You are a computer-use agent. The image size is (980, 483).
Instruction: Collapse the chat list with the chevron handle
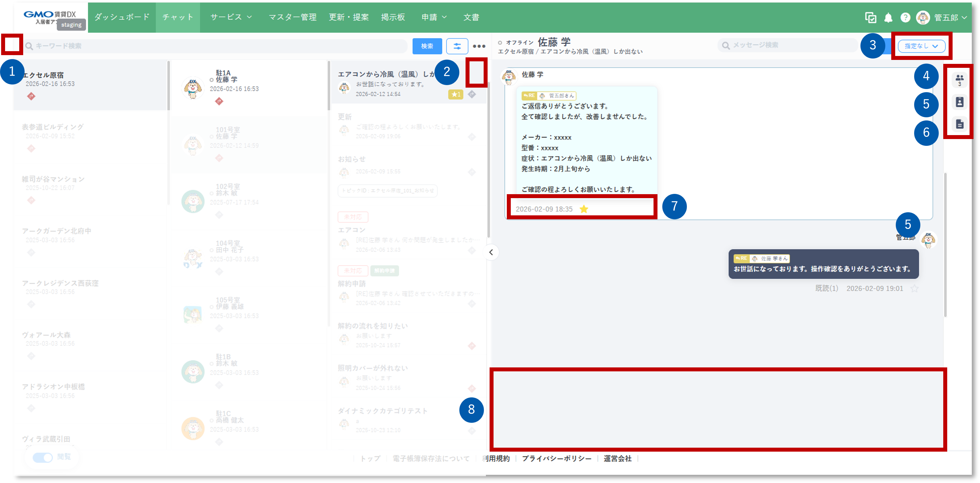[491, 252]
